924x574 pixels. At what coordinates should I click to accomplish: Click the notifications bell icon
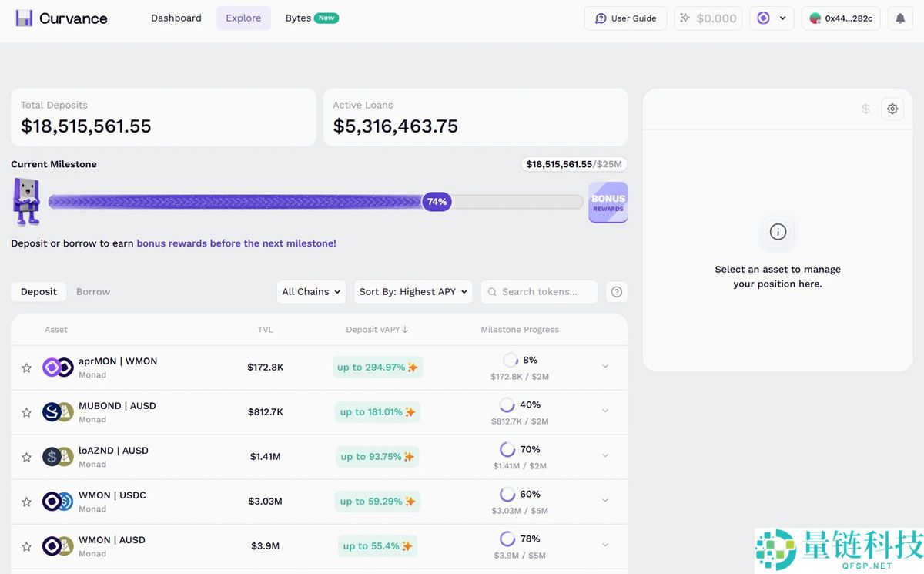900,18
